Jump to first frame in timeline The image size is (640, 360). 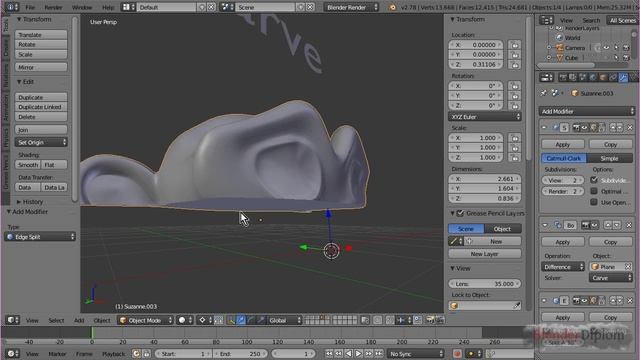329,353
